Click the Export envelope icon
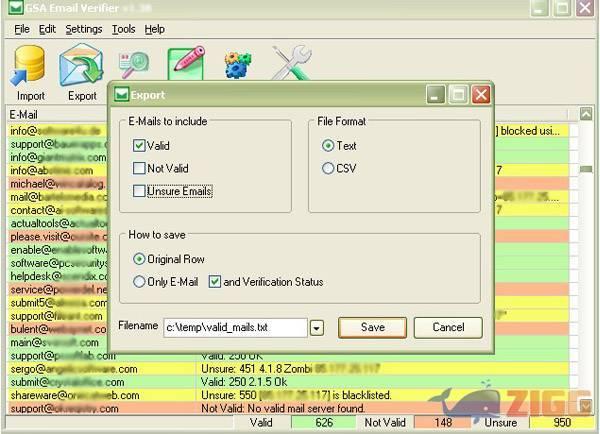Viewport: 600px width, 434px height. [x=82, y=65]
